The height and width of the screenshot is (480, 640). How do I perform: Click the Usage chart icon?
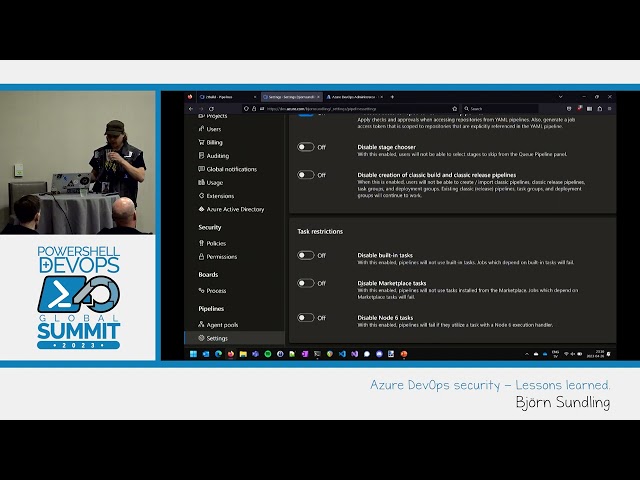point(201,182)
